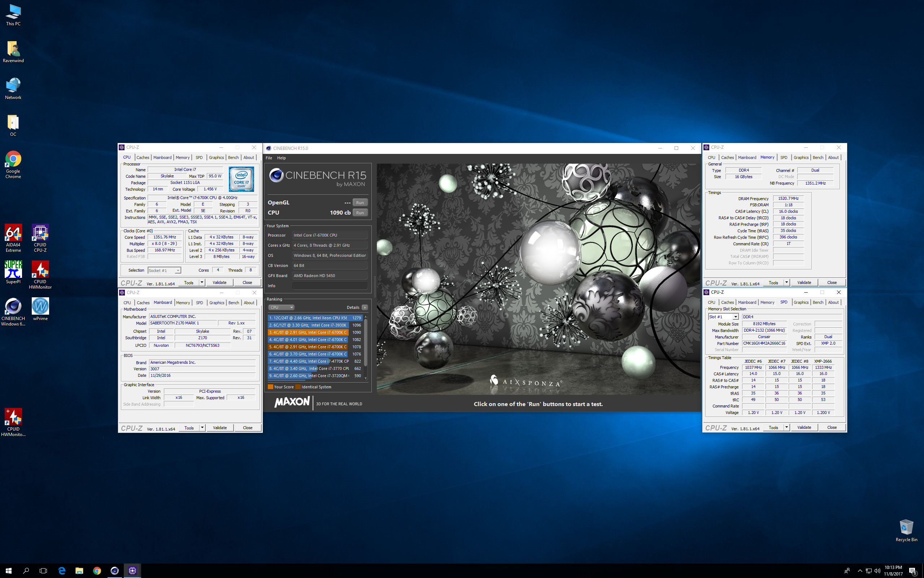Select ranking row 12C/24T Intel Xeon 1279

tap(315, 318)
